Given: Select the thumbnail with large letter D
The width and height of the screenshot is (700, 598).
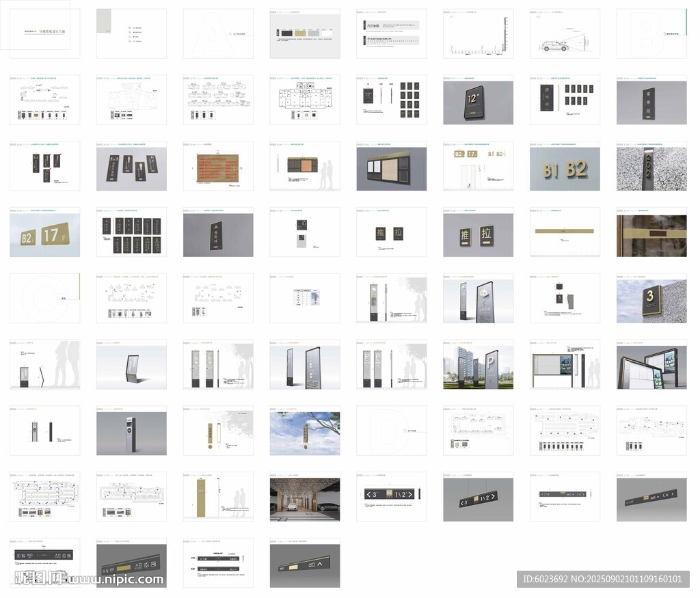Looking at the screenshot, I should pyautogui.click(x=391, y=431).
